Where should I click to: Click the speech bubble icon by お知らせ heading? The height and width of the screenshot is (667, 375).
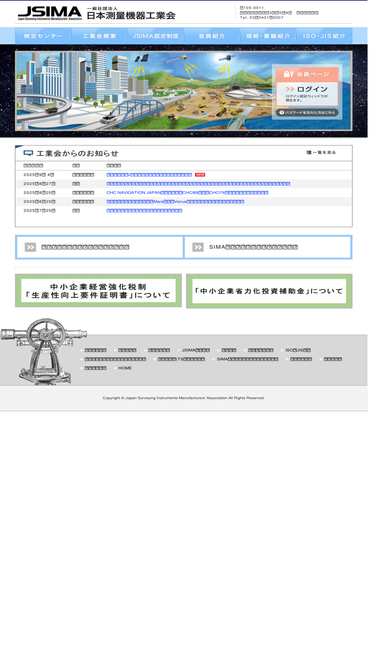(x=28, y=153)
